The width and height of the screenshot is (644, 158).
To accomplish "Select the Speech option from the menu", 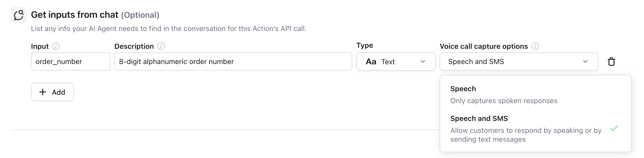I will [463, 89].
